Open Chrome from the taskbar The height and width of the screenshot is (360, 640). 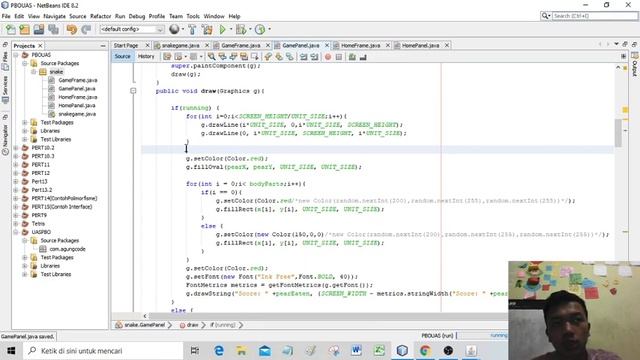pyautogui.click(x=425, y=350)
